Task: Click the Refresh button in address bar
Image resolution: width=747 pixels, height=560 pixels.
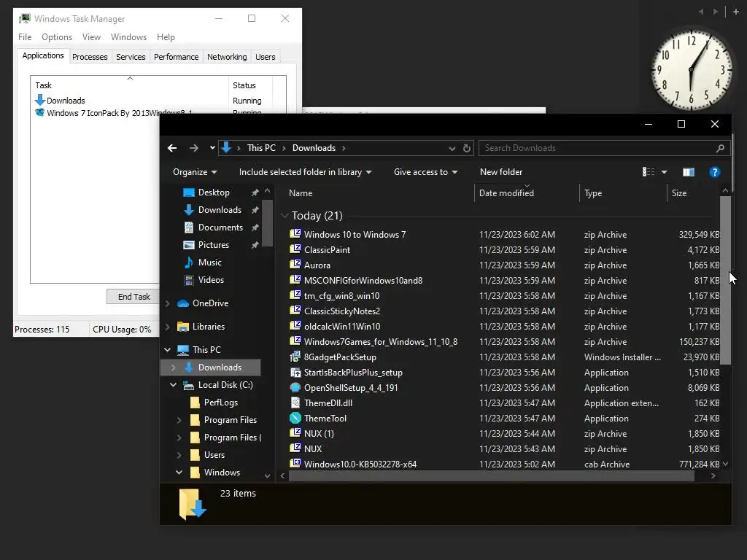Action: pos(467,148)
